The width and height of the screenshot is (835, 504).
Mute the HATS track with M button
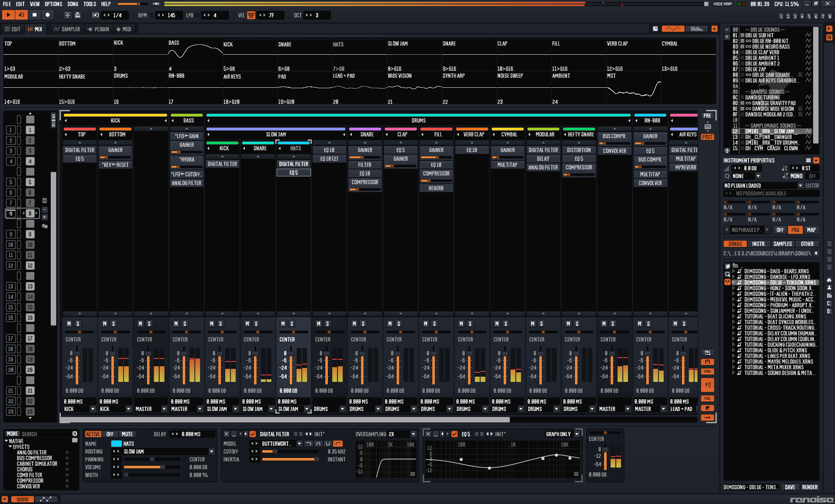[x=283, y=324]
